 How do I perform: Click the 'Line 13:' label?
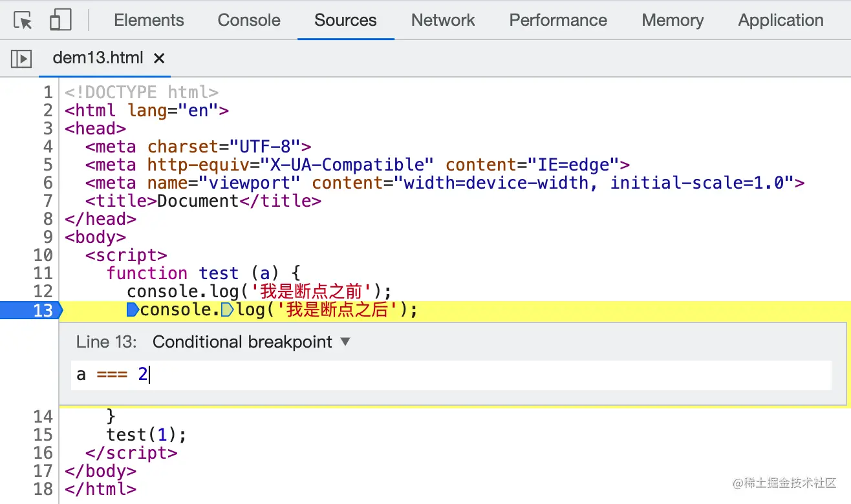click(x=107, y=342)
